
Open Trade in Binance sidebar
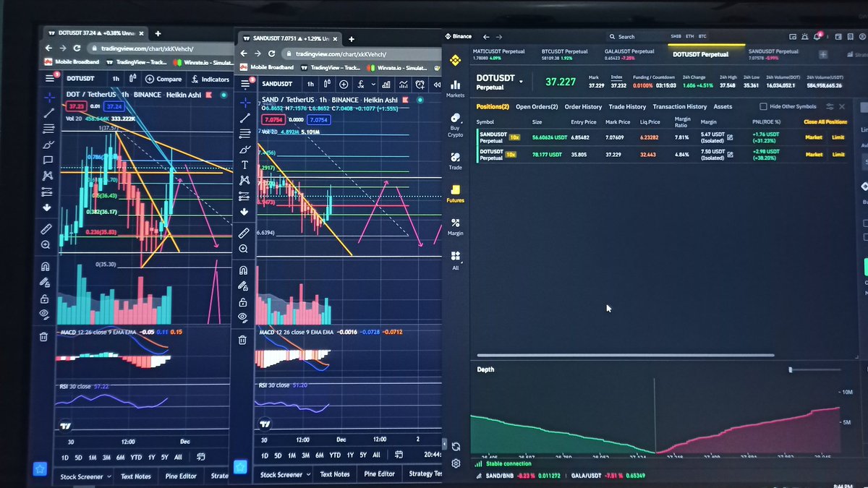(x=455, y=160)
